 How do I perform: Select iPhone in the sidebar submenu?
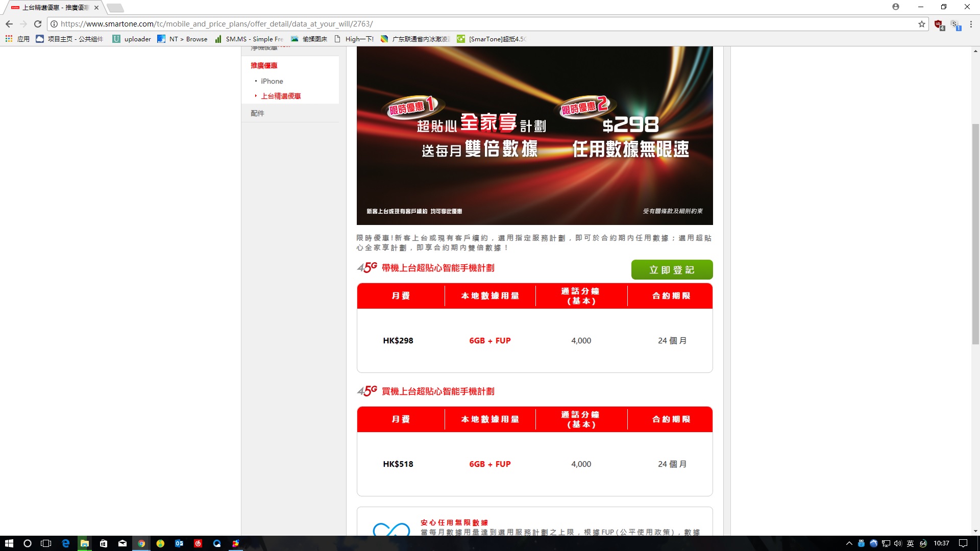tap(272, 81)
